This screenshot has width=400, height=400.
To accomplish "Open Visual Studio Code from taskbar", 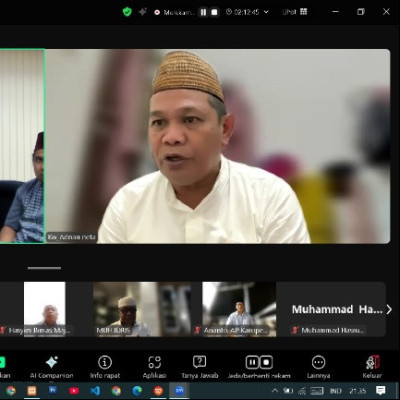I will [x=95, y=391].
